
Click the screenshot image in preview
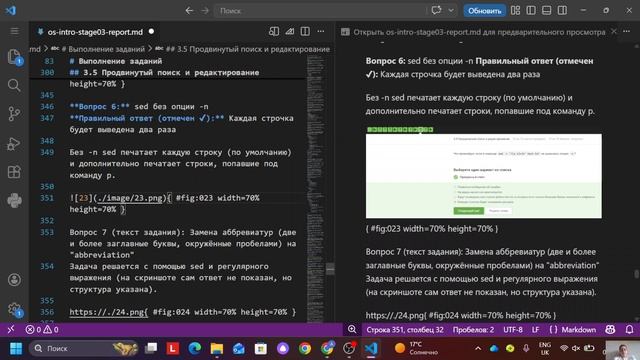(x=484, y=172)
